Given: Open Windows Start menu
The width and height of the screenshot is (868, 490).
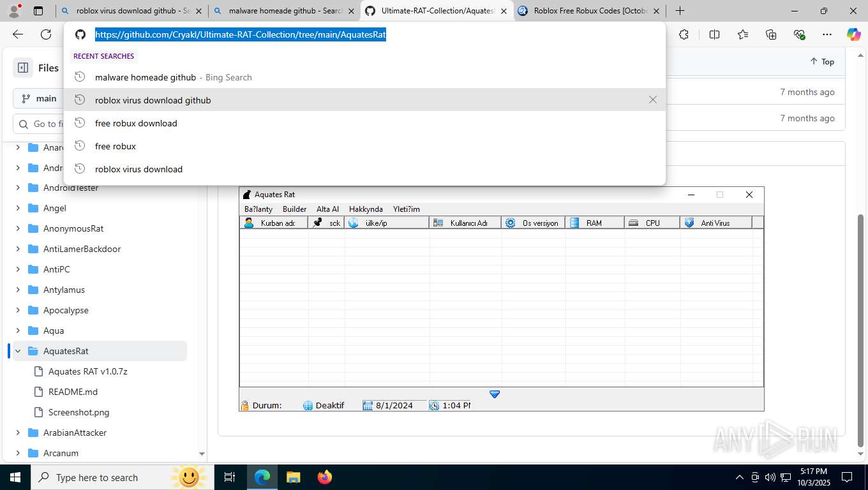Looking at the screenshot, I should click(x=15, y=477).
